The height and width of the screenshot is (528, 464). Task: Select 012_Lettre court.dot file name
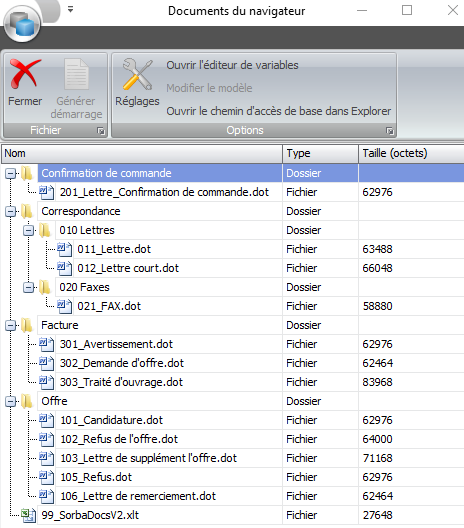coord(128,268)
